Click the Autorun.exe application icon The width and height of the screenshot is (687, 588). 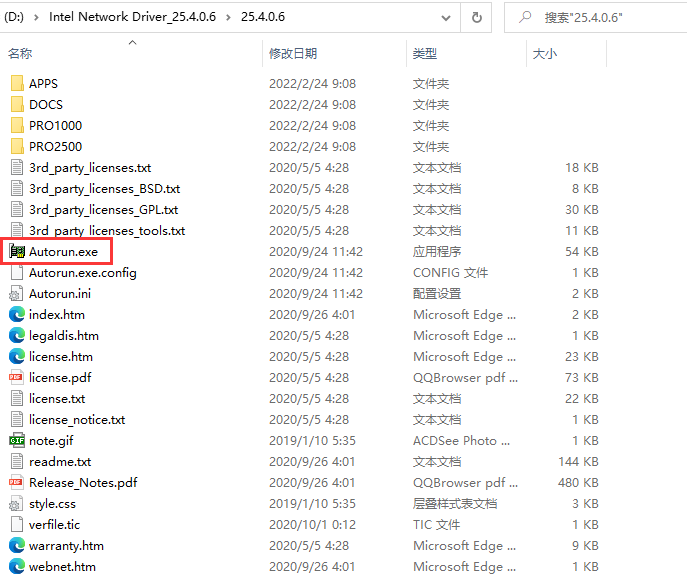pyautogui.click(x=17, y=252)
